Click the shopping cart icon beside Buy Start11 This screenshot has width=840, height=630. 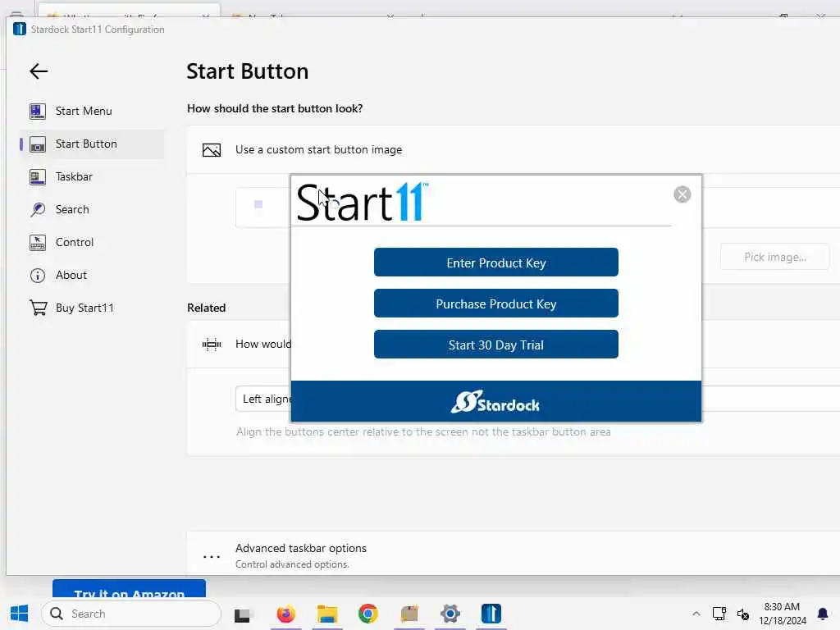[x=38, y=308]
